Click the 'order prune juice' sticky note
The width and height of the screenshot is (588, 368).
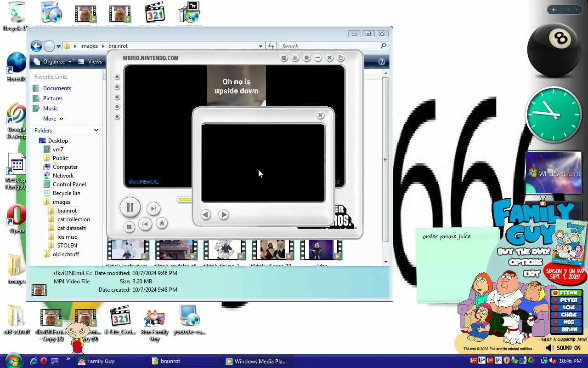(x=456, y=264)
